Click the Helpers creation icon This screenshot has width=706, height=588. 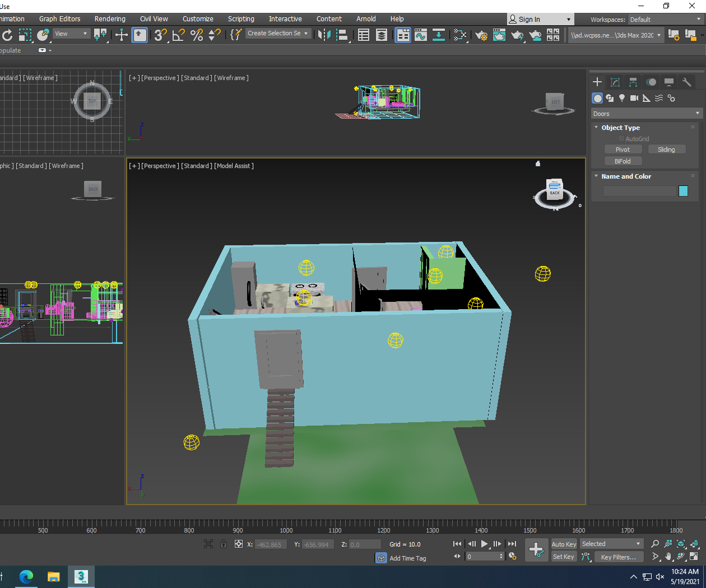[x=646, y=98]
